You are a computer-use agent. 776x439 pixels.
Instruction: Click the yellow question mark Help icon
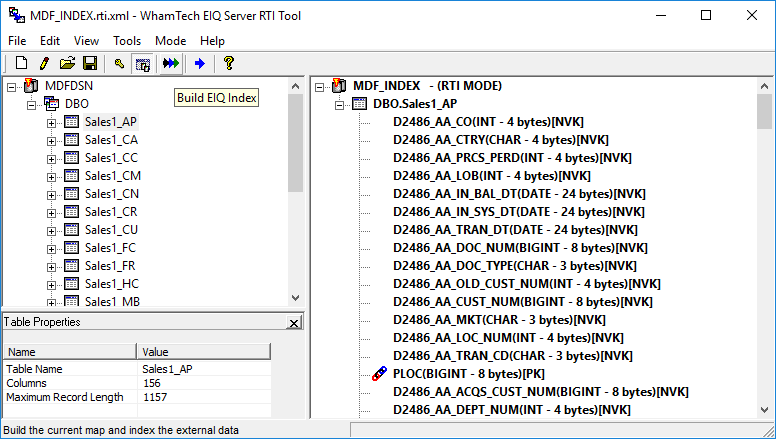tap(228, 63)
